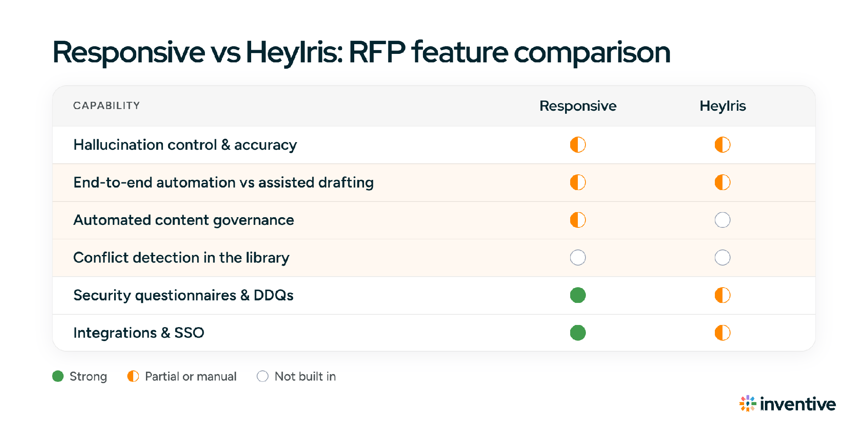Image resolution: width=868 pixels, height=434 pixels.
Task: Click the 'inventive' brand wordmark
Action: pos(798,404)
